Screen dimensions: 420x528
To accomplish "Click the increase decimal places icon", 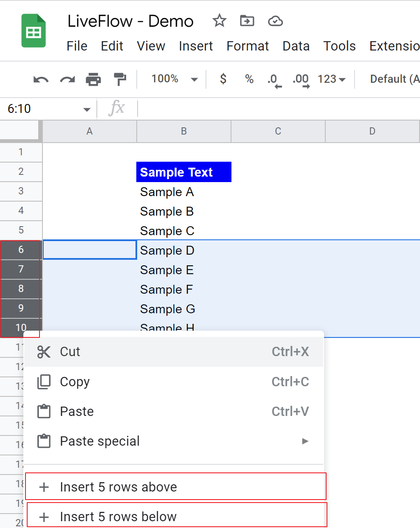I will [301, 80].
